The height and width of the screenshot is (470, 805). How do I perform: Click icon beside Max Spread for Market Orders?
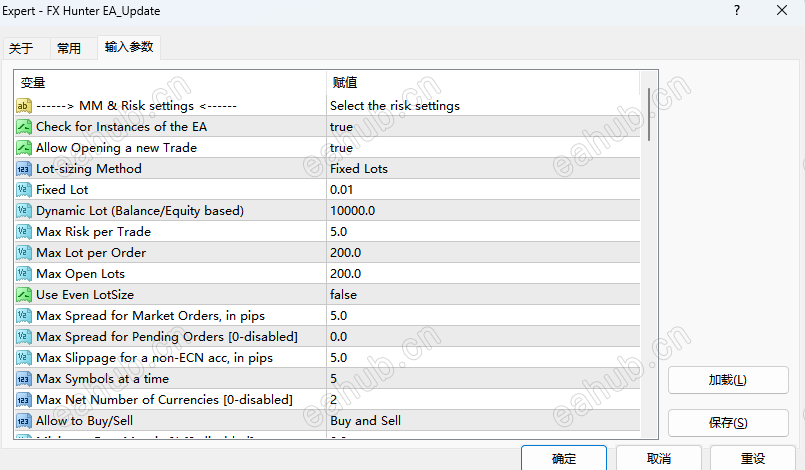24,316
